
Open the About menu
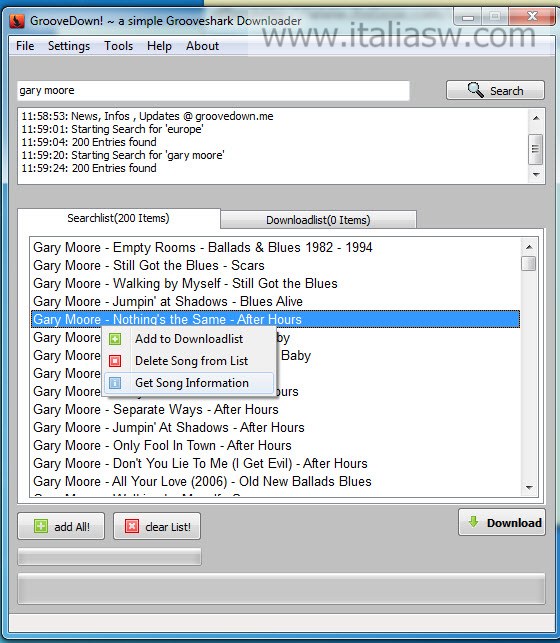[x=203, y=46]
